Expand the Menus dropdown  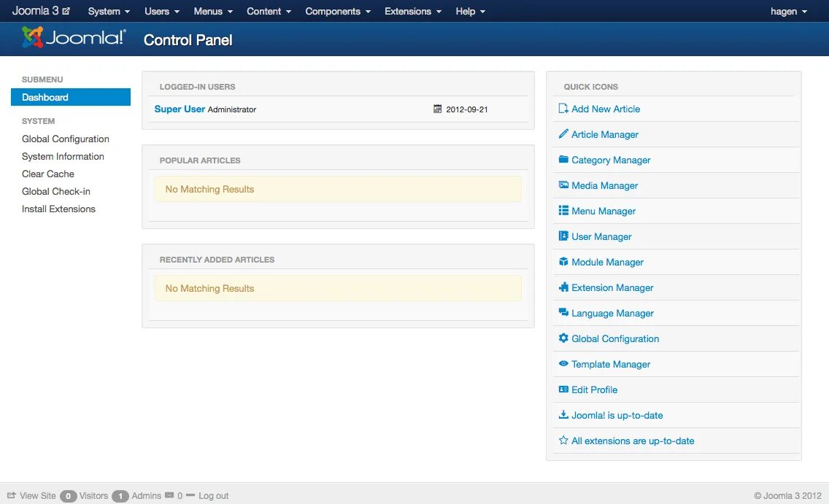213,11
